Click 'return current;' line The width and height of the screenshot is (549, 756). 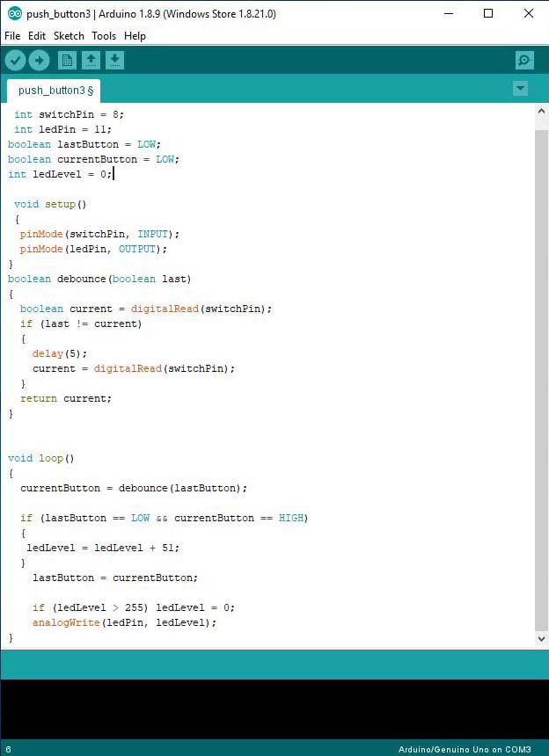[x=66, y=398]
